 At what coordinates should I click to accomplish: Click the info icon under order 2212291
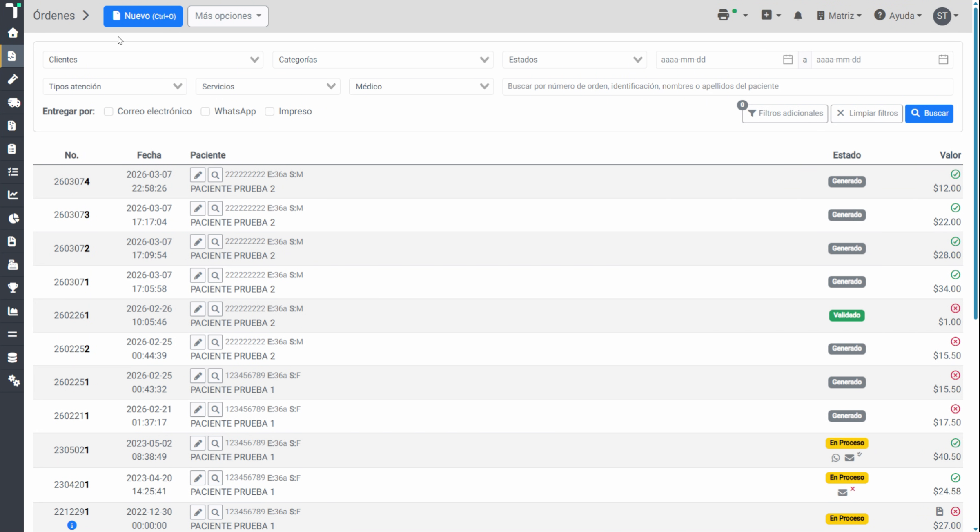pyautogui.click(x=72, y=525)
